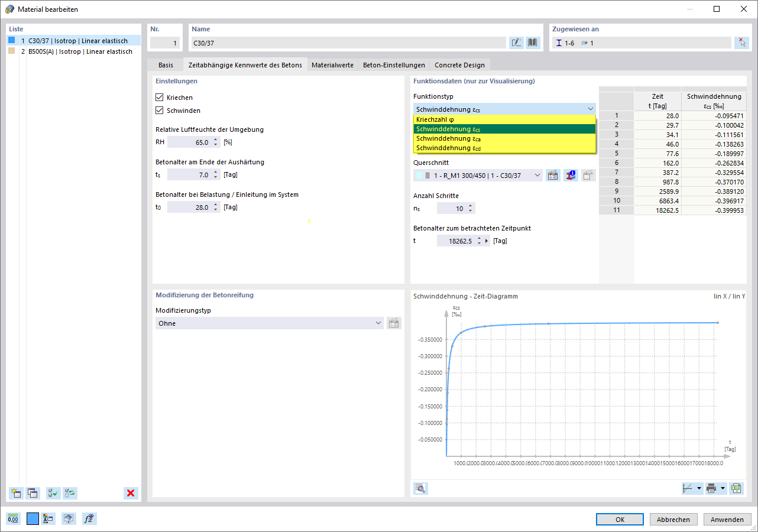758x532 pixels.
Task: Open the units and decimals 0,00 icon
Action: (13, 519)
